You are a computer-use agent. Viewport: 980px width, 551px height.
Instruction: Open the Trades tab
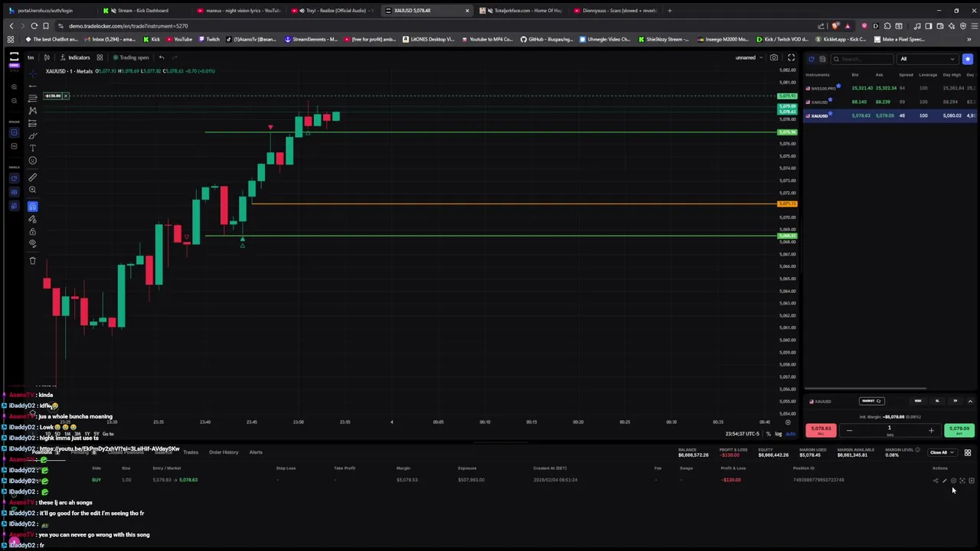pyautogui.click(x=191, y=452)
